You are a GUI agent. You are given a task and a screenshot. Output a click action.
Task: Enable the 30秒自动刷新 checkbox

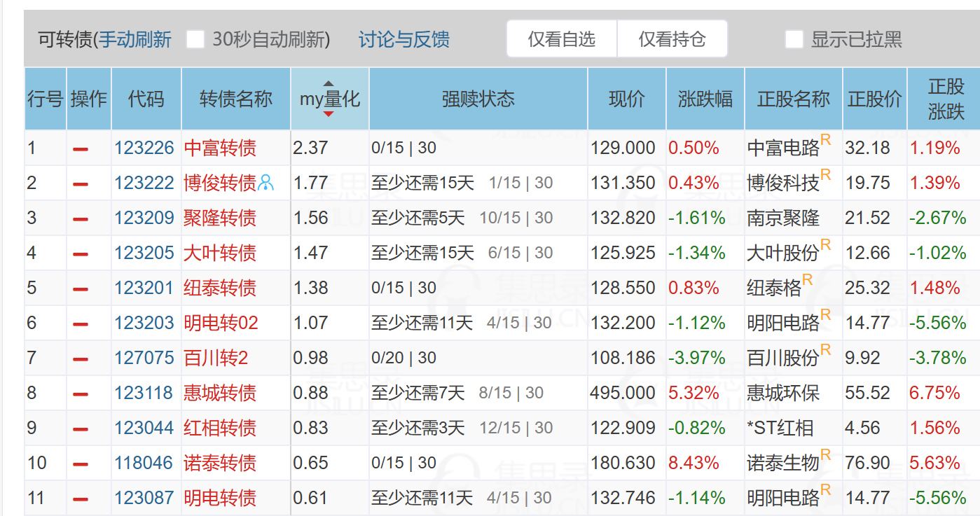(x=195, y=39)
